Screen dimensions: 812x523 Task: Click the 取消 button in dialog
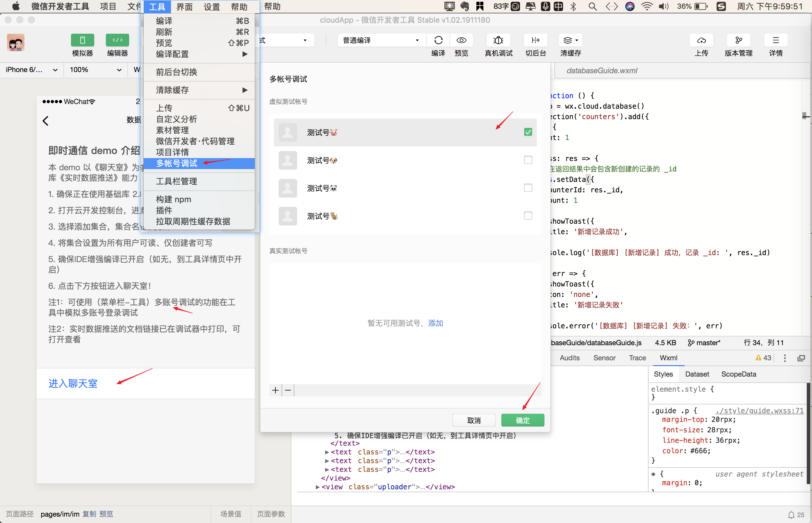pyautogui.click(x=473, y=420)
